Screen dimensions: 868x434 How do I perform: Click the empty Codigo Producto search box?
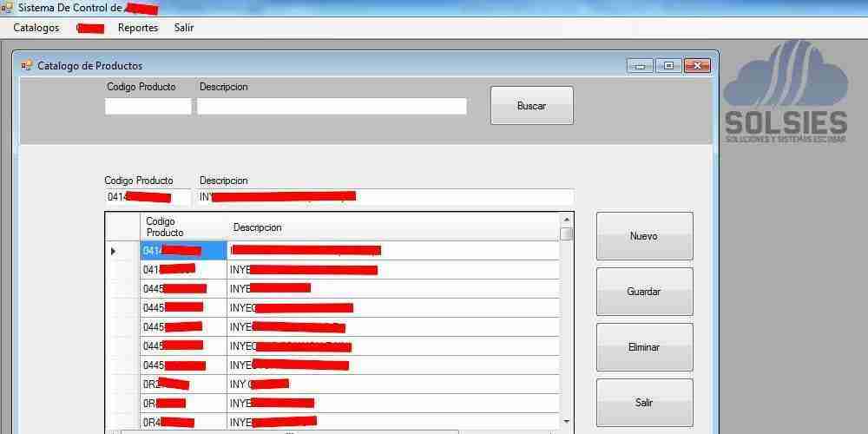pyautogui.click(x=148, y=106)
